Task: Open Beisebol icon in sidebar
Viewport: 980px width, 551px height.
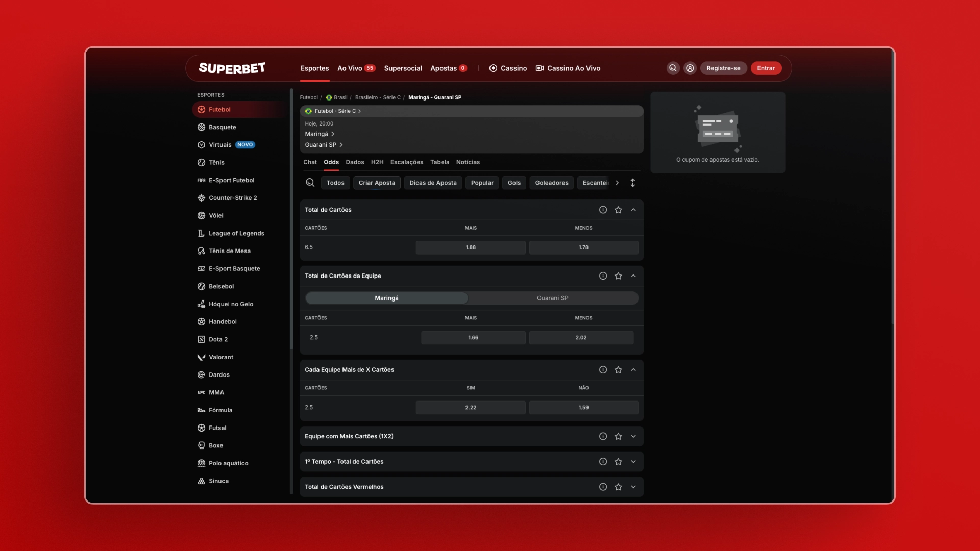Action: tap(201, 286)
